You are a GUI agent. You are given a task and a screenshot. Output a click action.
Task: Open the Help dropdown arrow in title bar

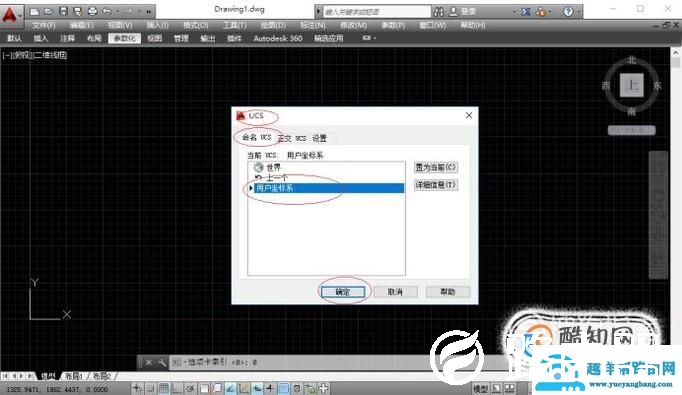pos(579,12)
